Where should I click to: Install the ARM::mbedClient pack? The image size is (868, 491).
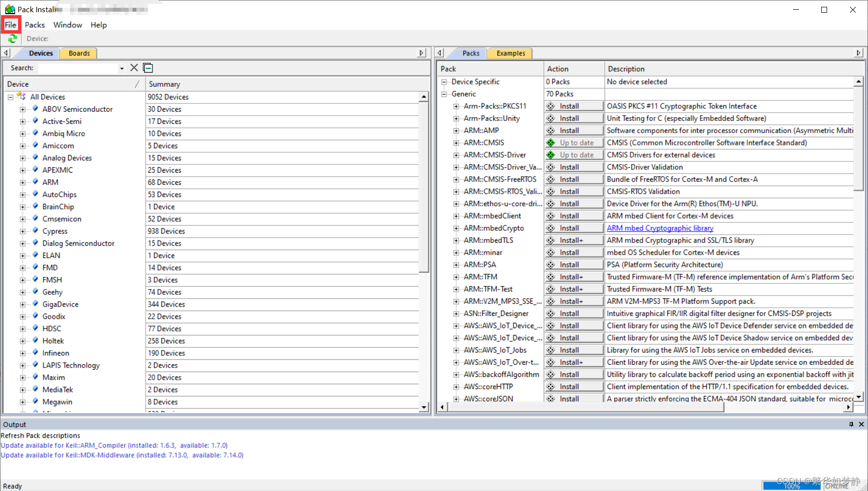(x=574, y=216)
